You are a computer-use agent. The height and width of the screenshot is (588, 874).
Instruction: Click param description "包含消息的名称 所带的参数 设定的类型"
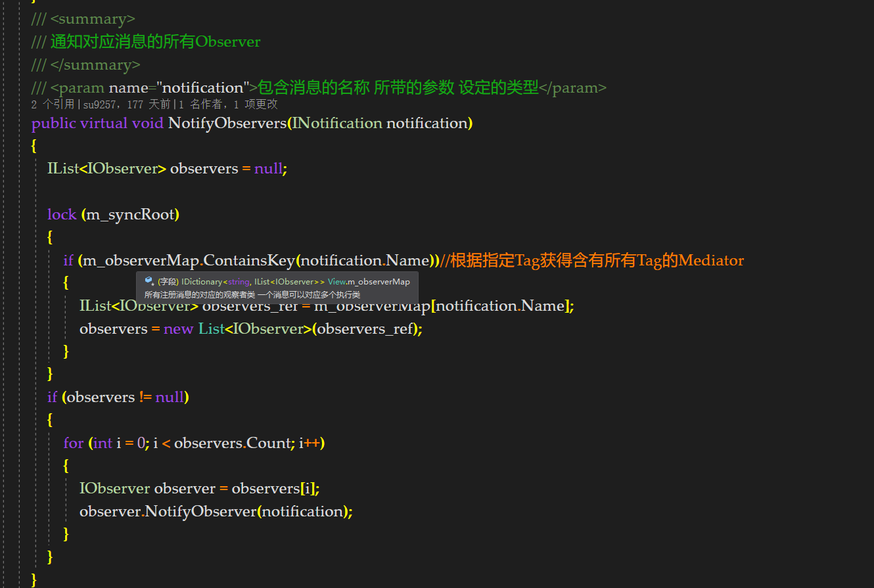[398, 87]
